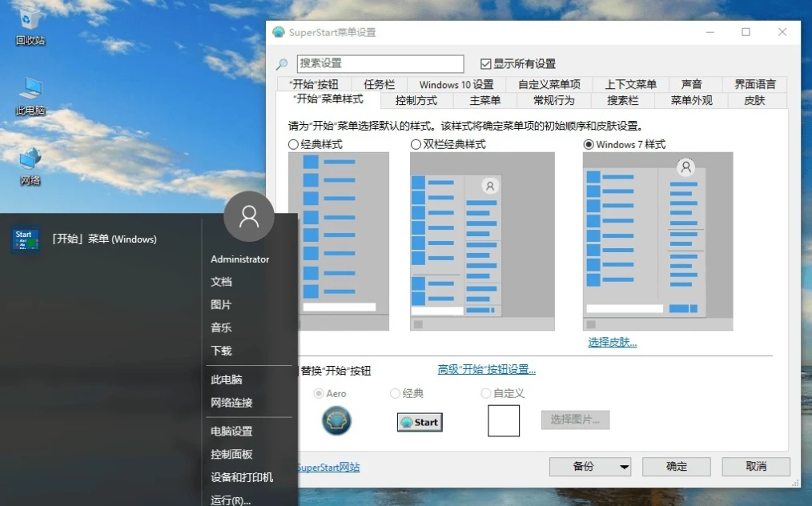Click into the search settings (搜索设置) input field
Screen dimensions: 812x506
[x=380, y=64]
